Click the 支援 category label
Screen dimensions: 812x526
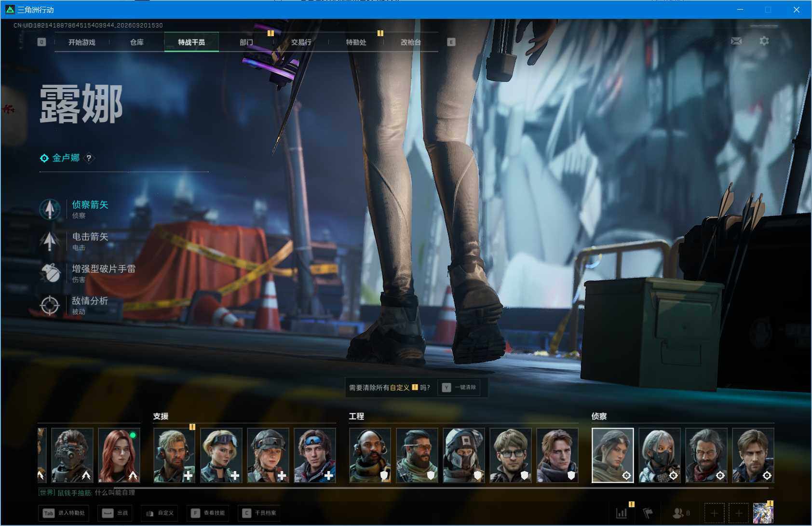tap(161, 416)
